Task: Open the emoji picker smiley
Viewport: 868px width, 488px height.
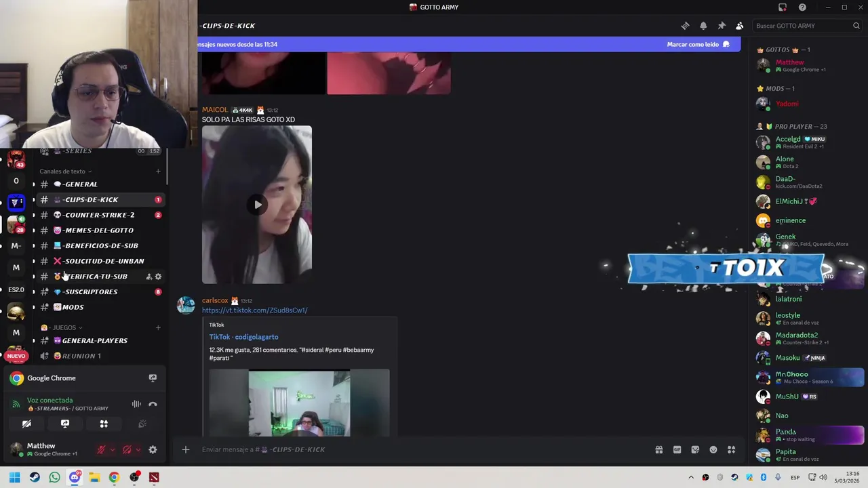Action: (713, 449)
